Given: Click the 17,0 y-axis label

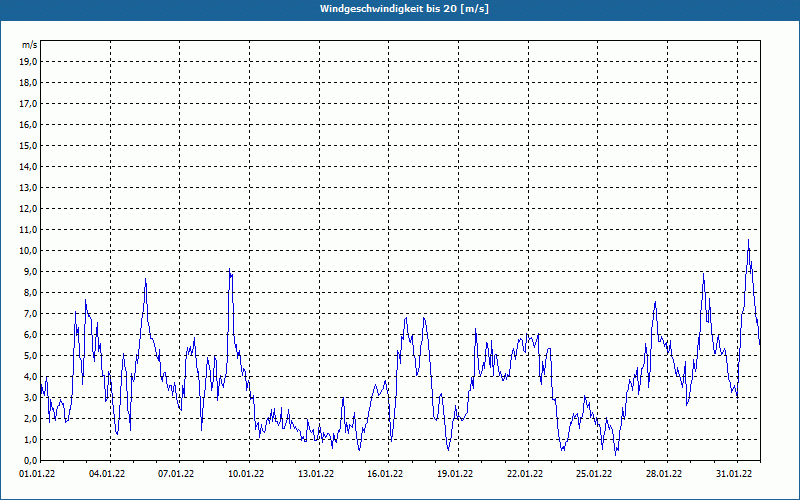Looking at the screenshot, I should tap(28, 104).
